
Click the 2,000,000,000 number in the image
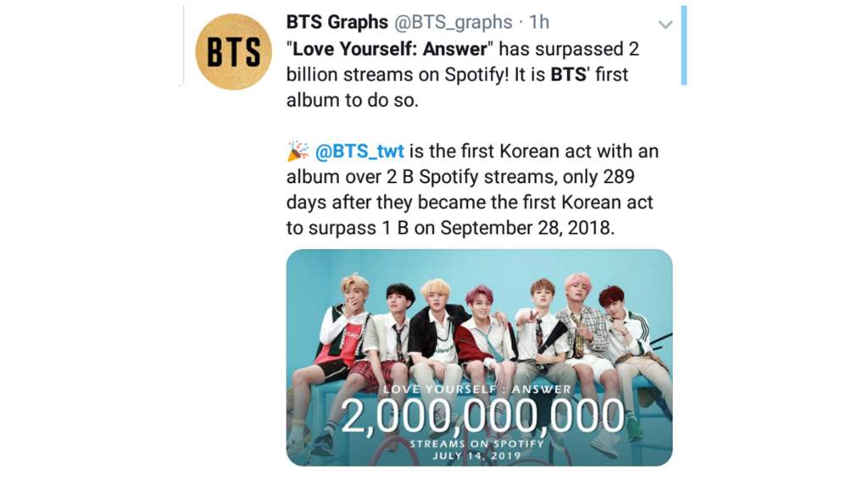(x=482, y=416)
